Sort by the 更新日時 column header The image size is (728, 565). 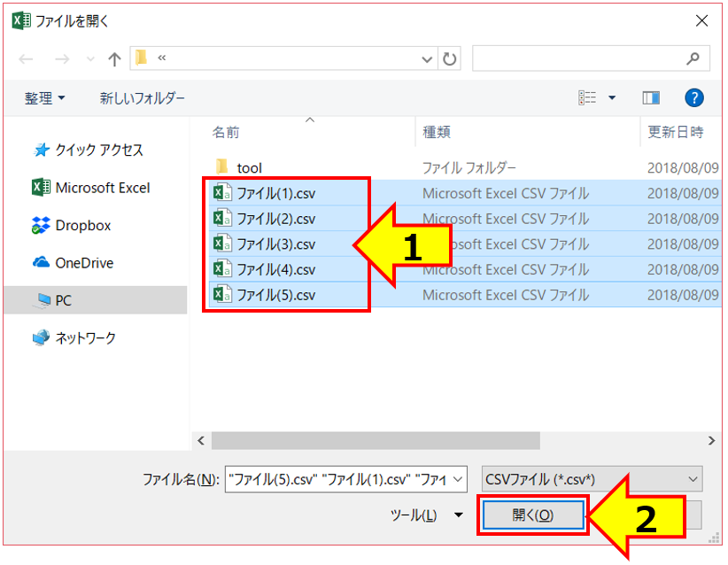[676, 132]
